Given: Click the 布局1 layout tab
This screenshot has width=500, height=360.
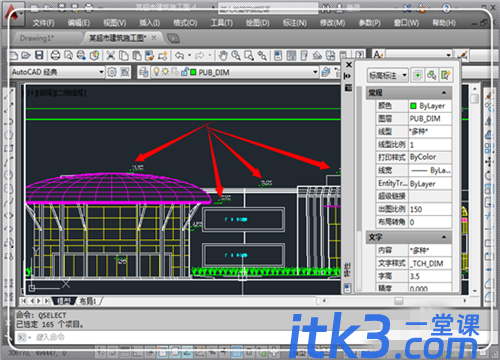Looking at the screenshot, I should tap(88, 301).
